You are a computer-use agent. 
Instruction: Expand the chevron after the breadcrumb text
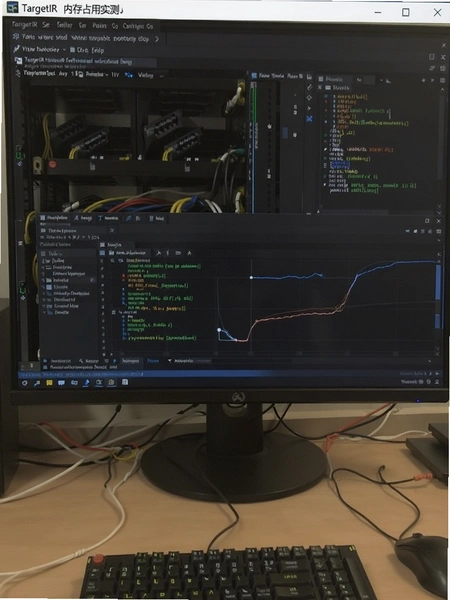tap(157, 39)
